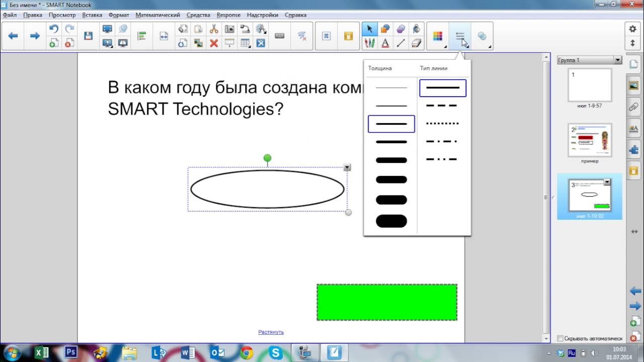Open page 1 thumbnail июл 1-9:57
The image size is (644, 362).
[x=590, y=85]
